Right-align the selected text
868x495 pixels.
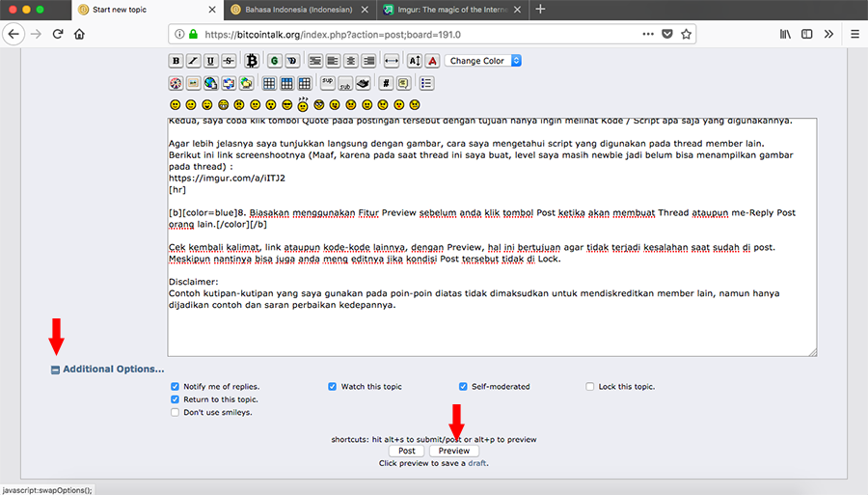click(x=368, y=61)
